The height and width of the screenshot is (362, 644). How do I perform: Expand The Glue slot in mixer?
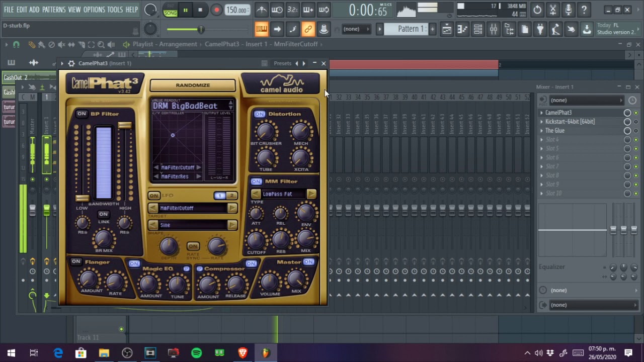point(542,131)
